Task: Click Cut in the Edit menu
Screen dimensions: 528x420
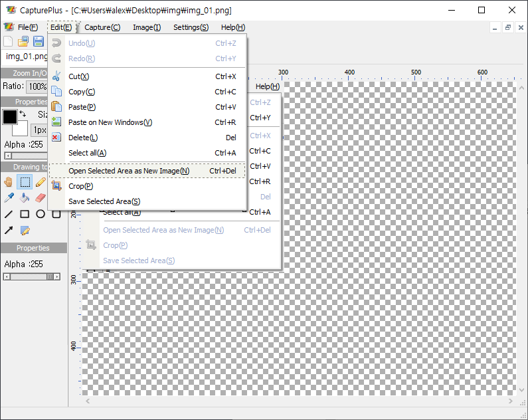Action: [x=78, y=76]
